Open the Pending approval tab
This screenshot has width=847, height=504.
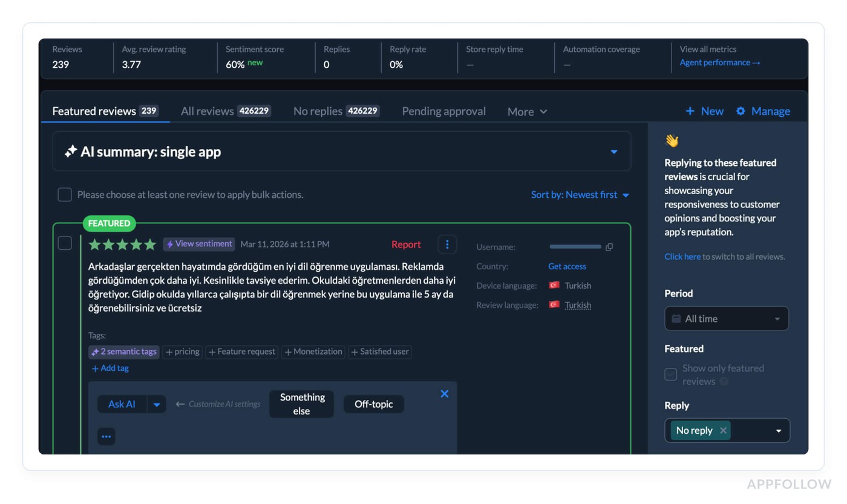[444, 111]
